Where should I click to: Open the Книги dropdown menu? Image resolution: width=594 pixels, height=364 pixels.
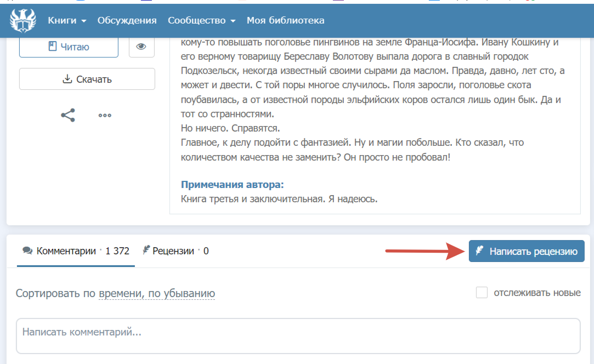67,20
